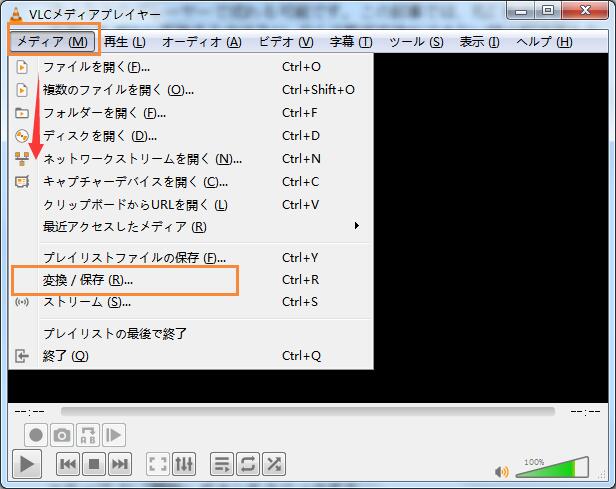Image resolution: width=616 pixels, height=489 pixels.
Task: Choose ディスクを開く menu entry
Action: point(191,136)
